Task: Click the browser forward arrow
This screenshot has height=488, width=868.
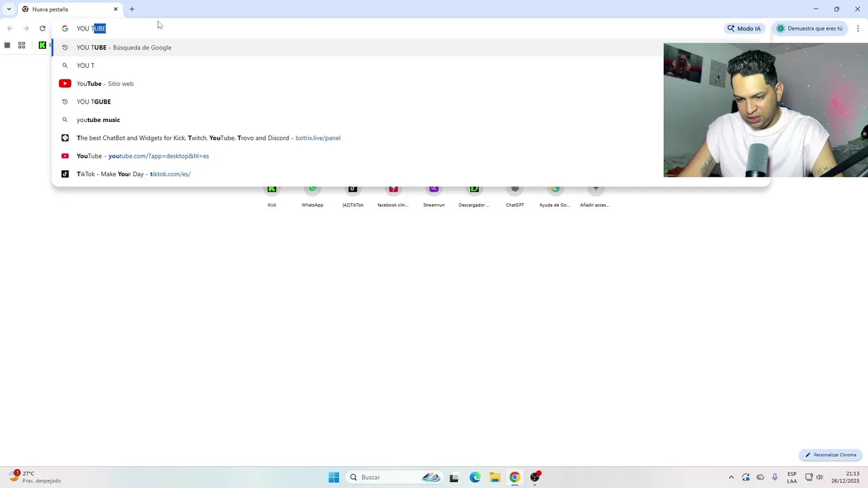Action: (26, 28)
